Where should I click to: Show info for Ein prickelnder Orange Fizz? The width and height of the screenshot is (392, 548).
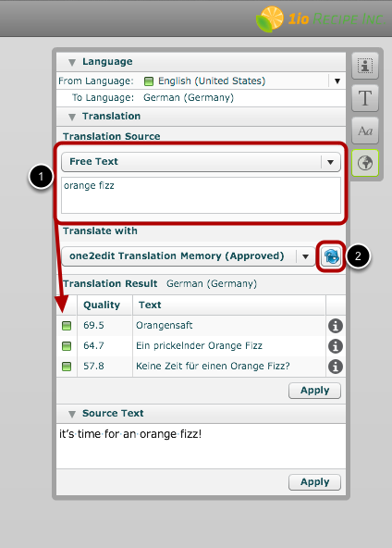point(335,346)
